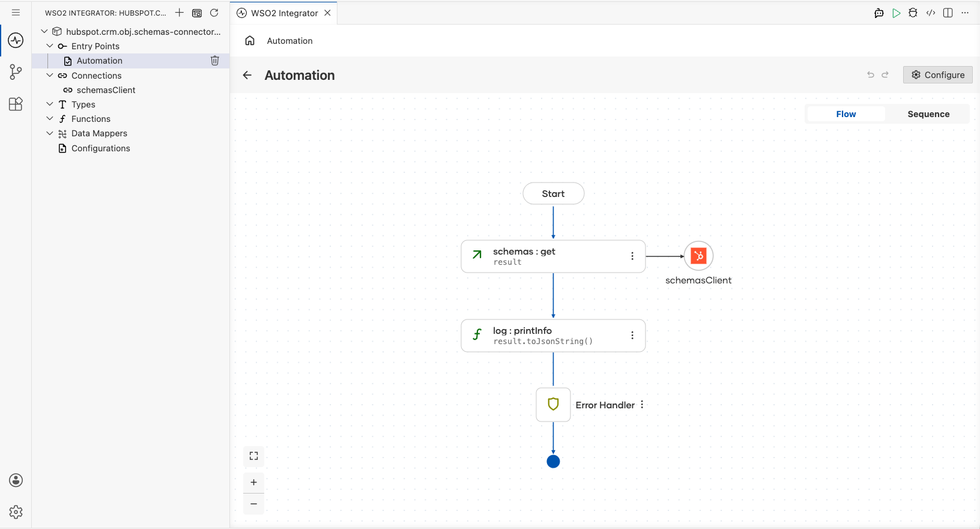Image resolution: width=980 pixels, height=529 pixels.
Task: Collapse the Functions section
Action: (50, 119)
